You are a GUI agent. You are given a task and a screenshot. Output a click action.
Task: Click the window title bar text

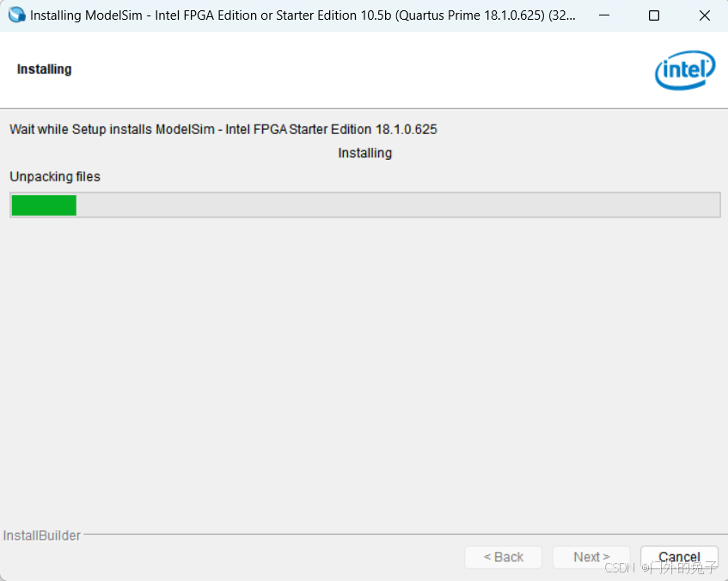(303, 15)
